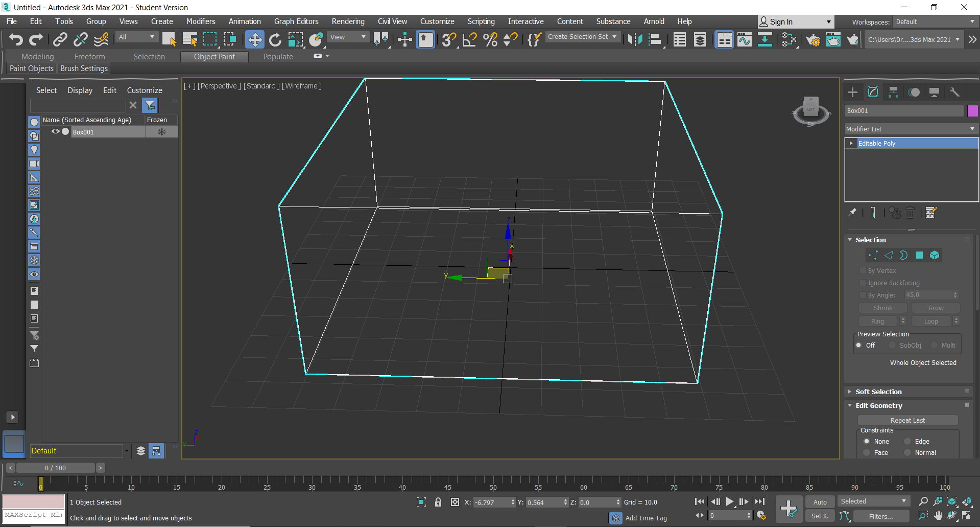Click the Vertex sub-object icon
This screenshot has width=980, height=527.
pos(873,255)
